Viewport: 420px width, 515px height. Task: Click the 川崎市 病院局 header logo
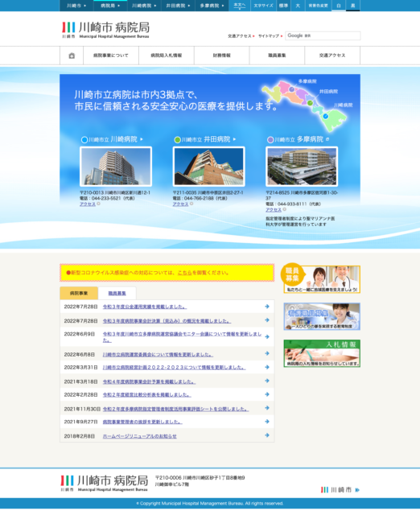(105, 30)
